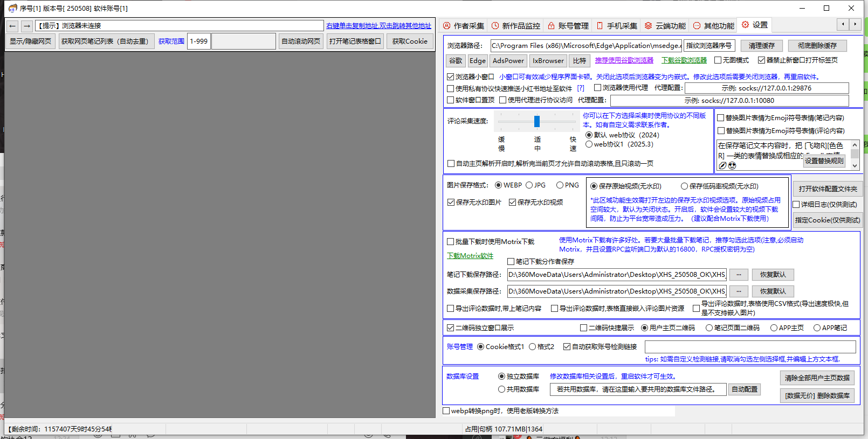Click the forward arrow navigation button
Viewport: 868px width, 439px height.
(27, 26)
